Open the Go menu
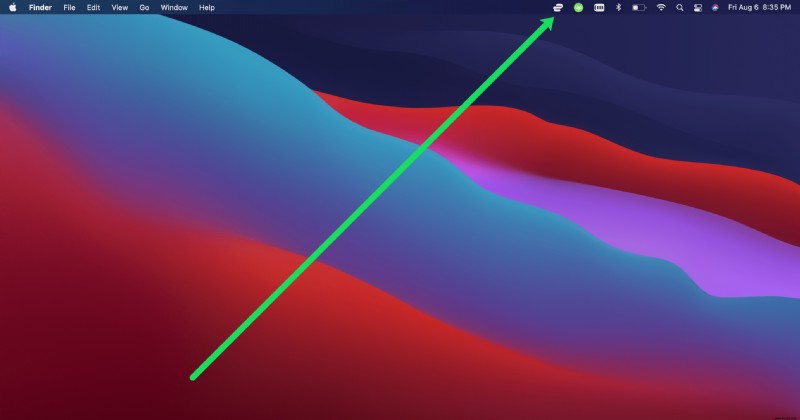Viewport: 800px width, 420px height. tap(144, 8)
